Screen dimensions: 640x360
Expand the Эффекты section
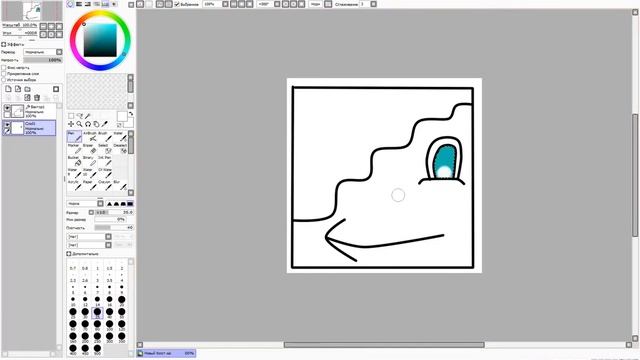pyautogui.click(x=4, y=44)
